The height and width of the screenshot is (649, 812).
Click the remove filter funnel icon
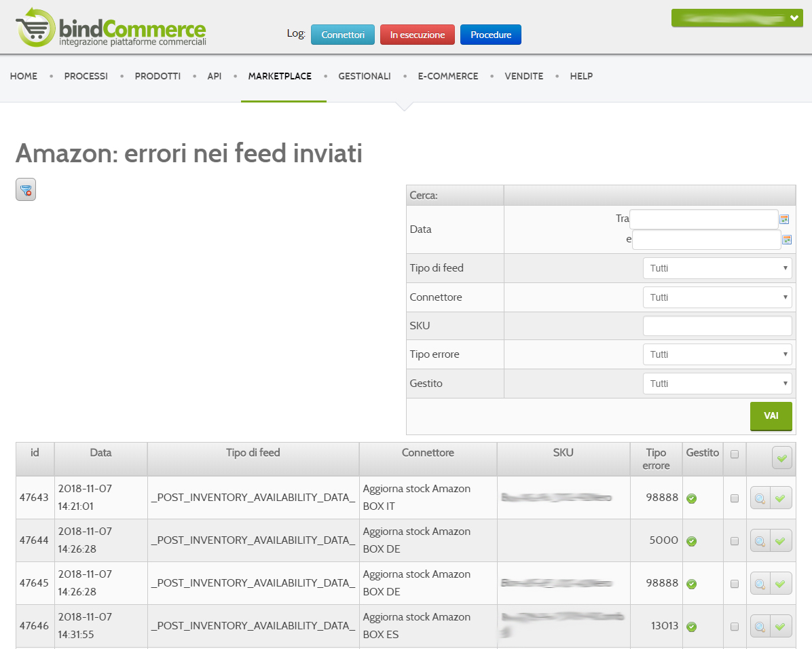(26, 189)
